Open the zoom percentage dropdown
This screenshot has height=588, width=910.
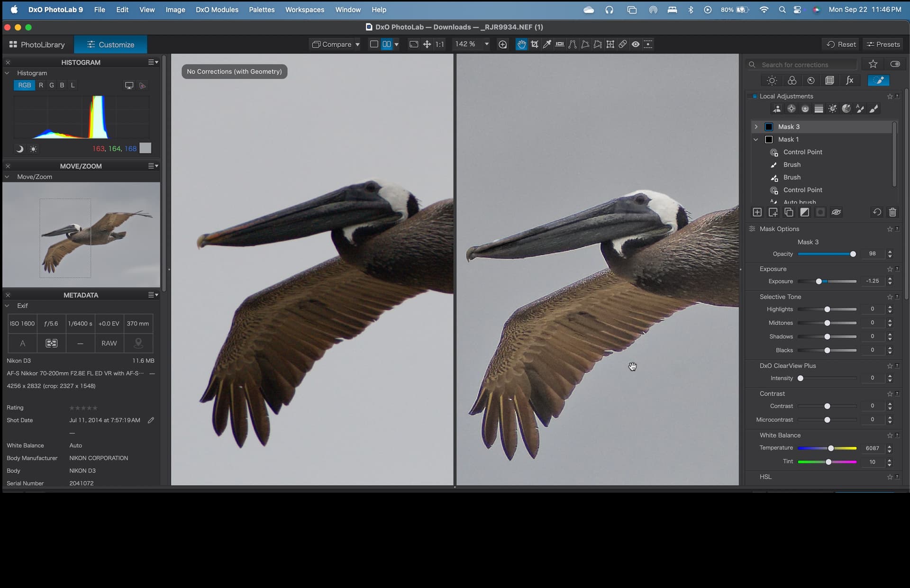[x=486, y=44]
